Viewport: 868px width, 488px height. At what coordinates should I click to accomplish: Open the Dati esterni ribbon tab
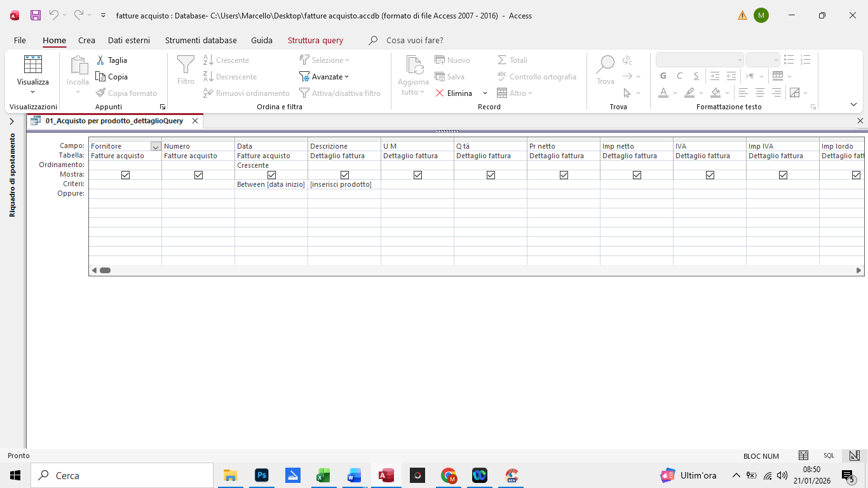(x=129, y=40)
